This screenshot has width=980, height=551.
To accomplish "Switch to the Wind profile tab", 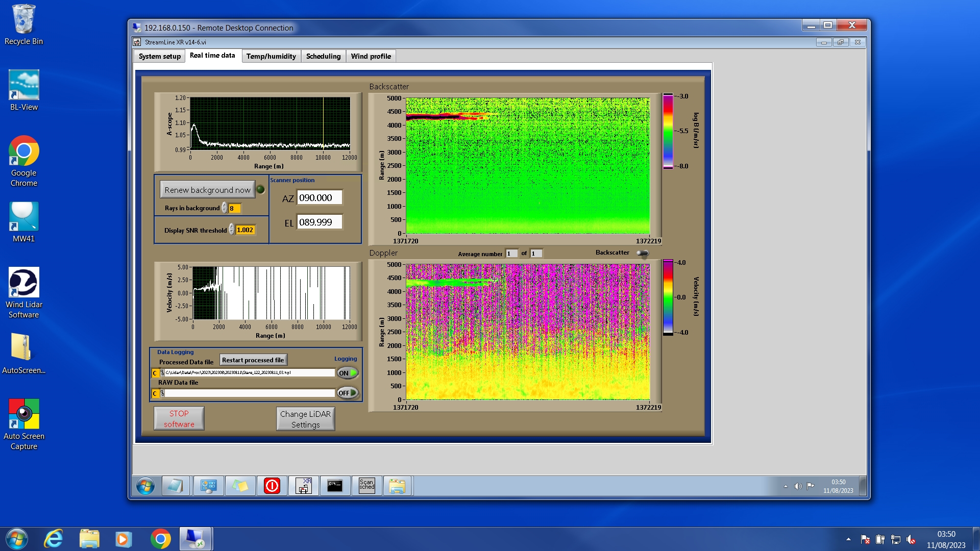I will pos(371,56).
